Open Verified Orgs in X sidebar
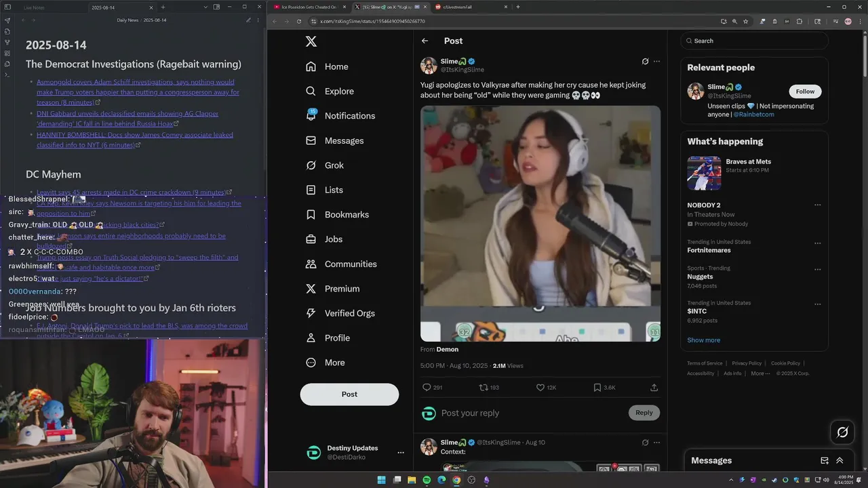Image resolution: width=868 pixels, height=488 pixels. [x=340, y=313]
